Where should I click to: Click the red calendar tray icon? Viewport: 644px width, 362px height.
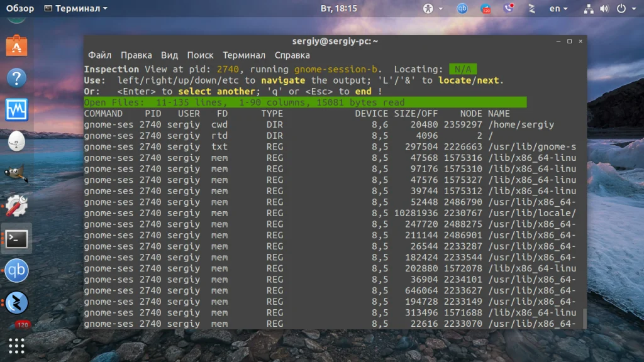(486, 8)
